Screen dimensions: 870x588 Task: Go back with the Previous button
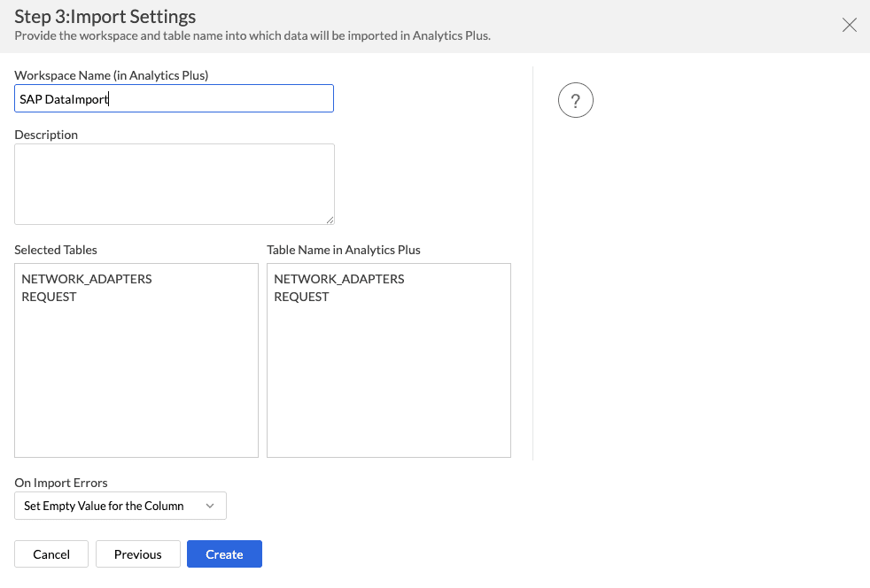click(x=138, y=554)
